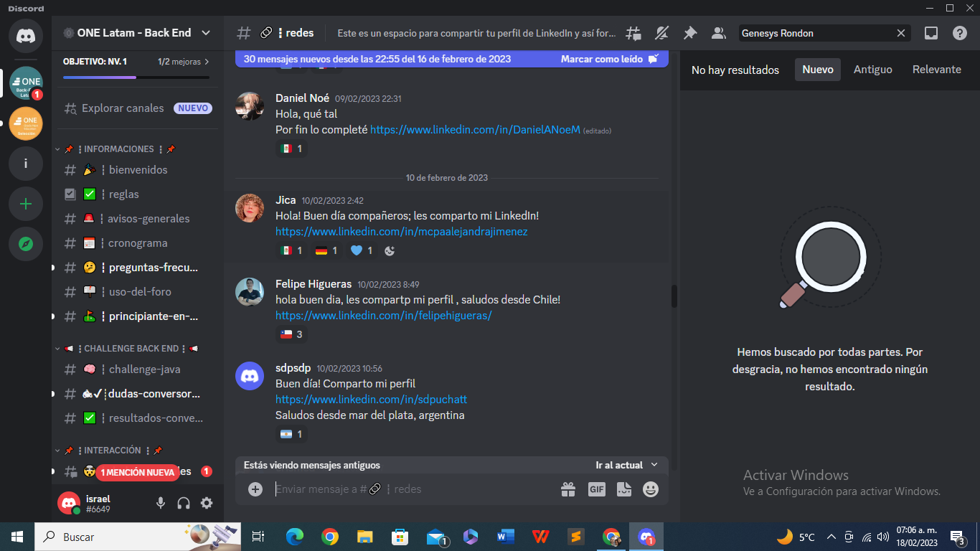Collapse the CHALLENGE BACK END category
Image resolution: width=980 pixels, height=551 pixels.
[x=127, y=348]
